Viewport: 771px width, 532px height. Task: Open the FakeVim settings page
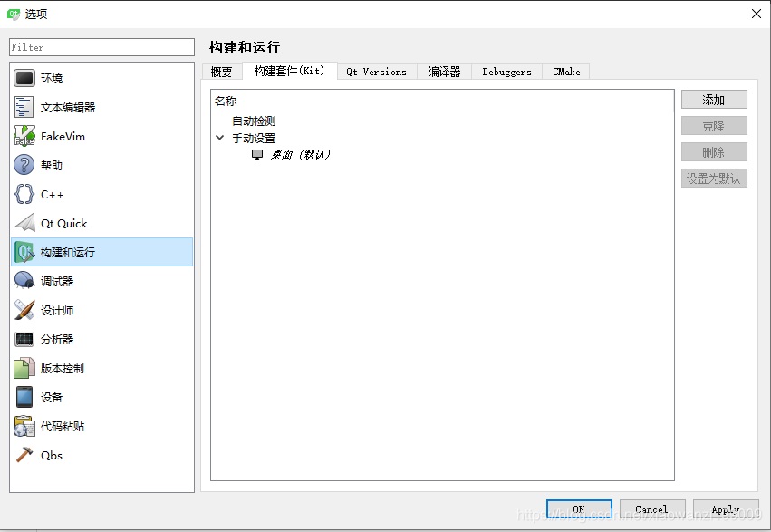(x=65, y=136)
